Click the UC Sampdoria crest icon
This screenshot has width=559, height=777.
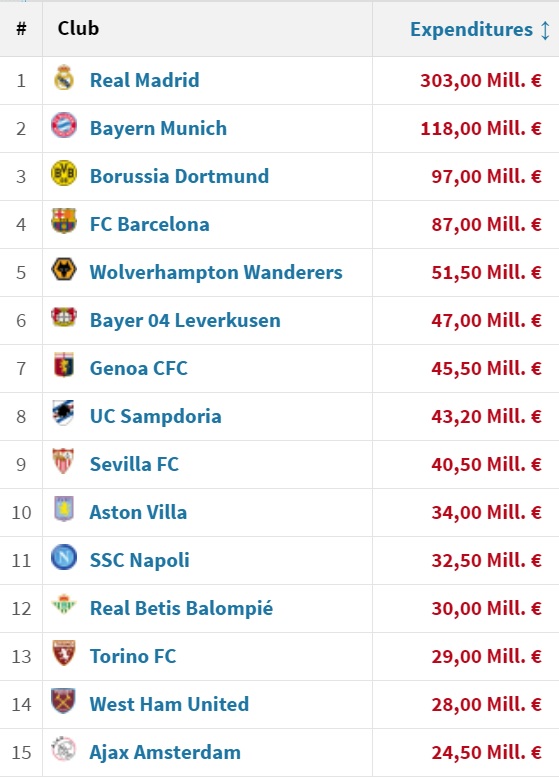[x=64, y=413]
